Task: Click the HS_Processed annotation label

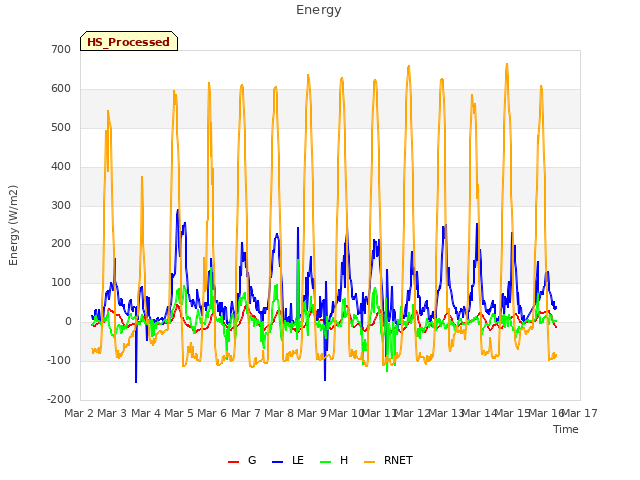Action: coord(129,42)
